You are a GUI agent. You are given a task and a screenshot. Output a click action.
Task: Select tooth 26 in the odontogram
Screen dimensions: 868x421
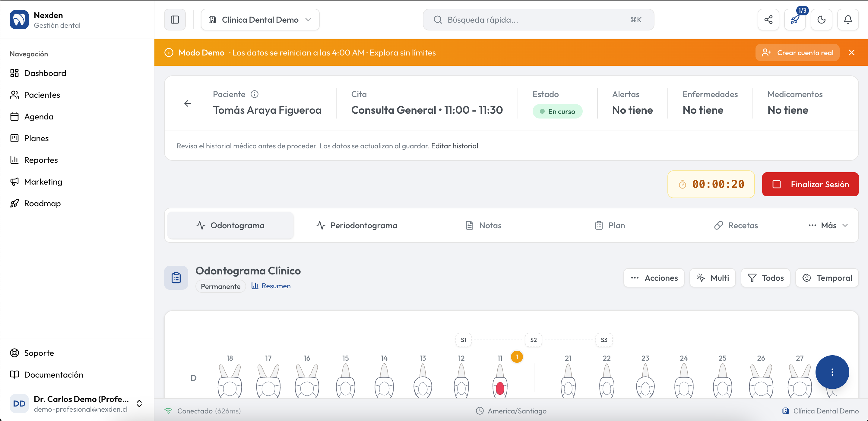(x=761, y=381)
